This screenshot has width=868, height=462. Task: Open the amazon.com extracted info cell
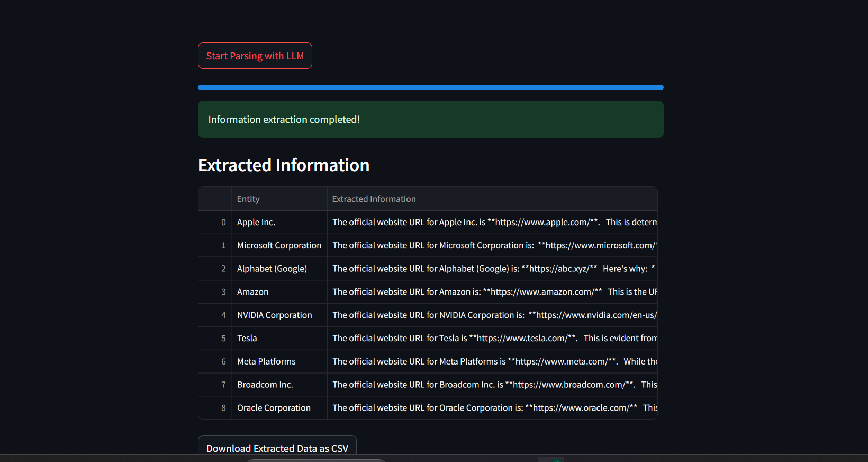pos(492,292)
